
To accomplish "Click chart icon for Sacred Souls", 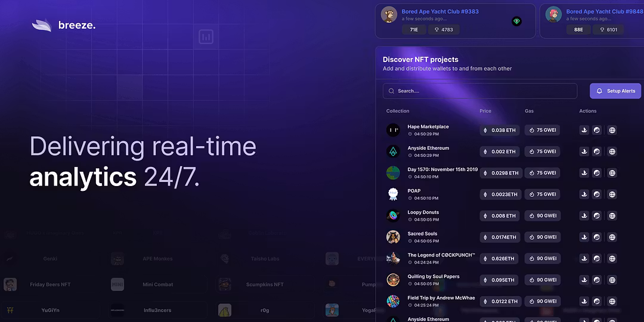I will [597, 237].
